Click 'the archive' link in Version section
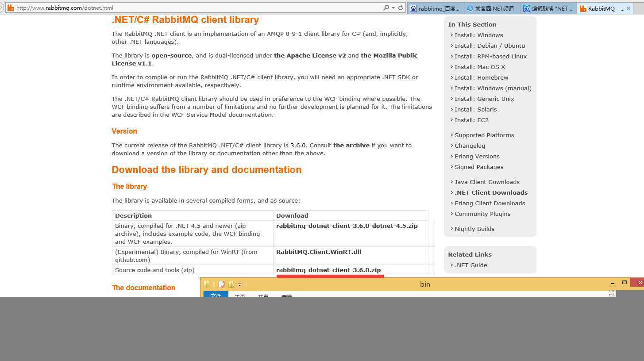Viewport: 644px width, 361px height. (x=351, y=145)
